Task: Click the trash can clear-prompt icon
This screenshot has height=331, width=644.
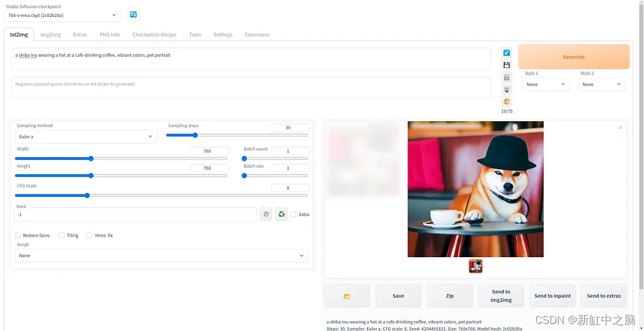Action: coord(506,89)
